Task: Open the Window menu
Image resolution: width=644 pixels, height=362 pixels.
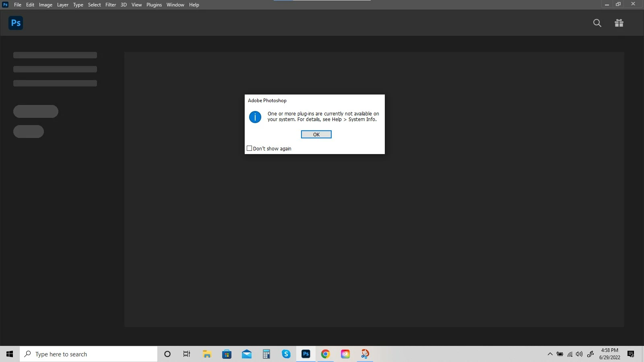Action: (x=175, y=5)
